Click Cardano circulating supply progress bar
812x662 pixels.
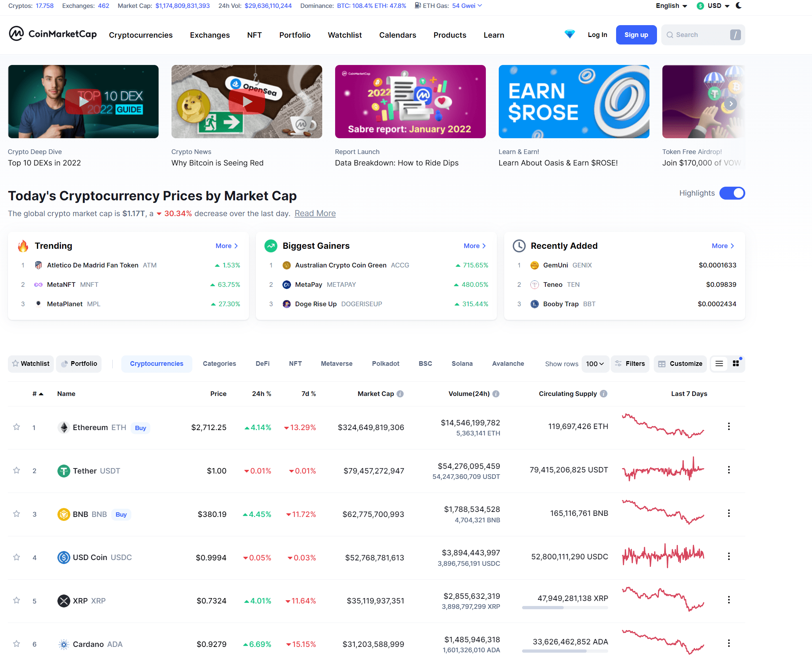click(x=565, y=651)
